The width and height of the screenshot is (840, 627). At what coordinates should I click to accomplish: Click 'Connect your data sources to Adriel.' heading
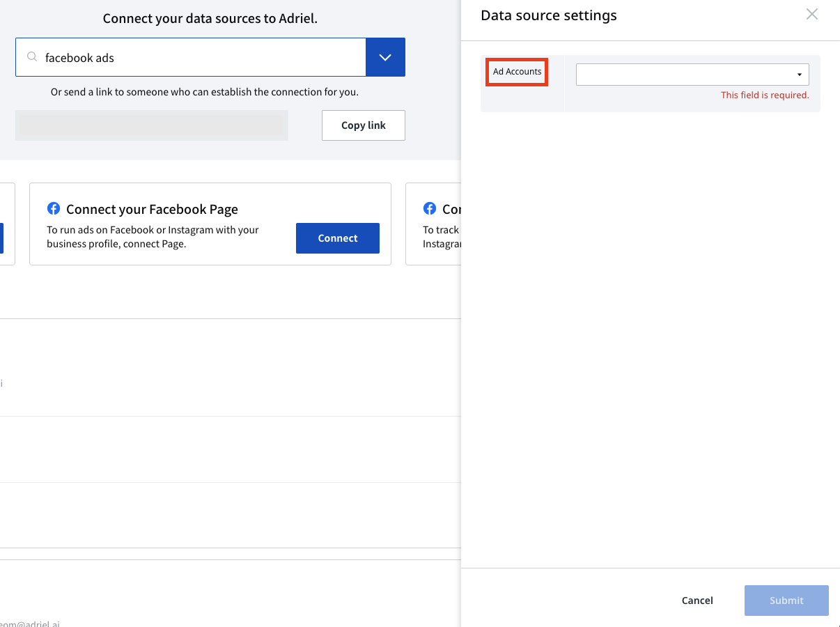click(210, 19)
